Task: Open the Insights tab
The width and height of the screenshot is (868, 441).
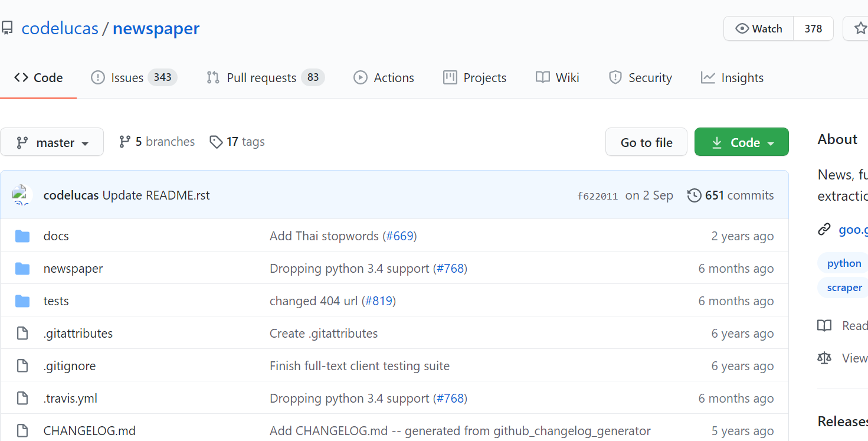Action: (732, 78)
